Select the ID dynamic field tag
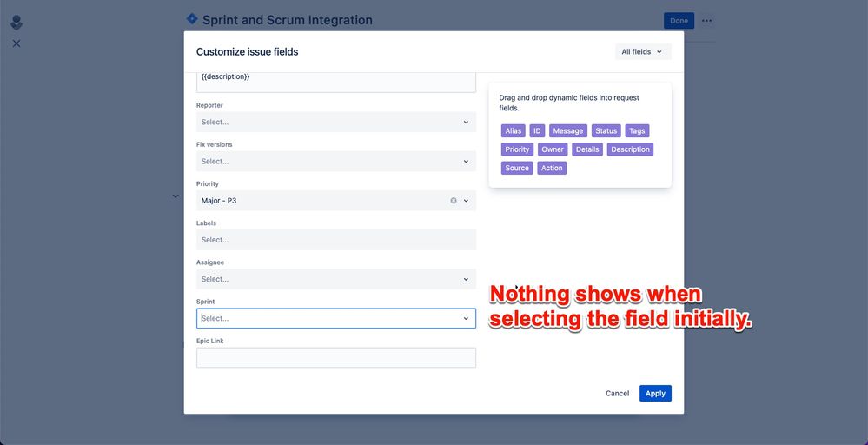 [x=537, y=130]
